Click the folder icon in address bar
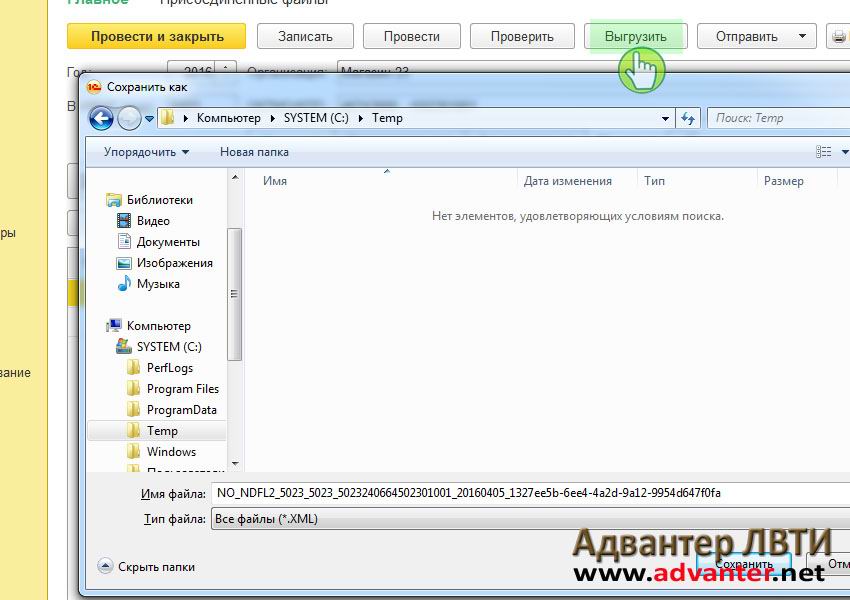Image resolution: width=850 pixels, height=600 pixels. point(168,118)
